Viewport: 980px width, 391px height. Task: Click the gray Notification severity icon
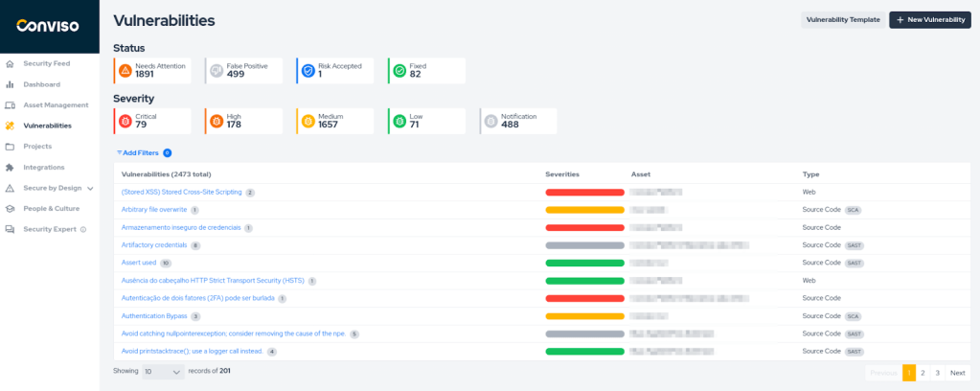tap(490, 121)
